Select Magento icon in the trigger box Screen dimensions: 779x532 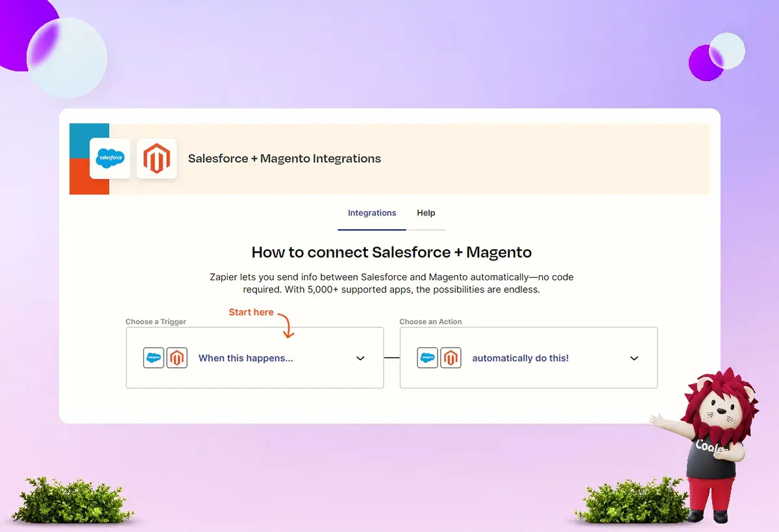[x=177, y=358]
